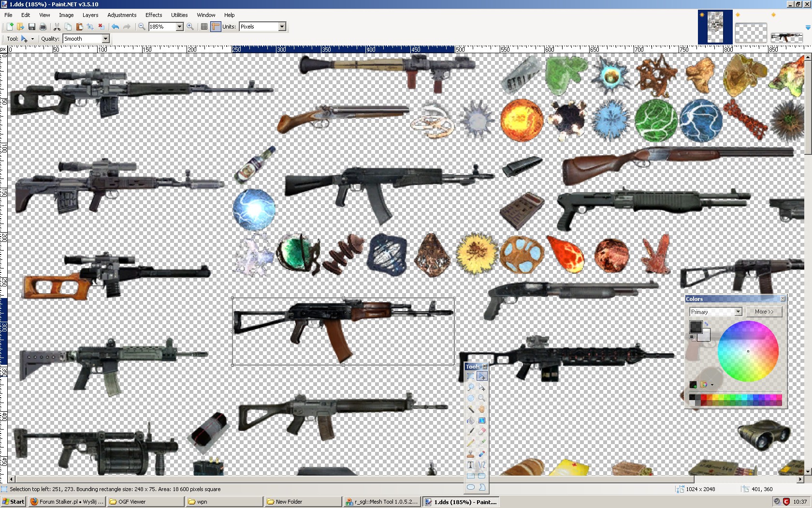Open the zoom percentage dropdown

pyautogui.click(x=179, y=27)
